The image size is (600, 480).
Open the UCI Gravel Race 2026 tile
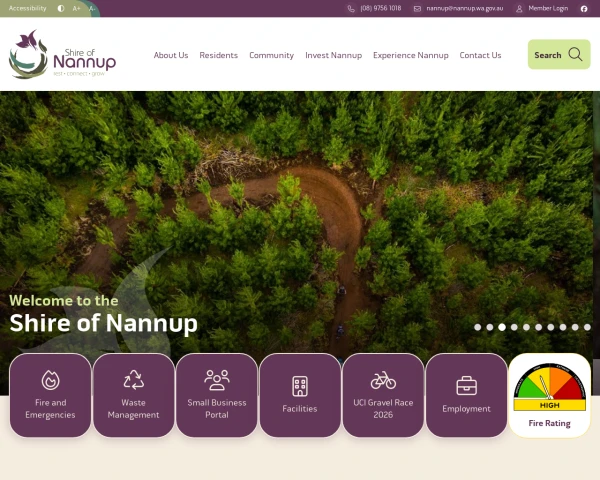[x=383, y=395]
